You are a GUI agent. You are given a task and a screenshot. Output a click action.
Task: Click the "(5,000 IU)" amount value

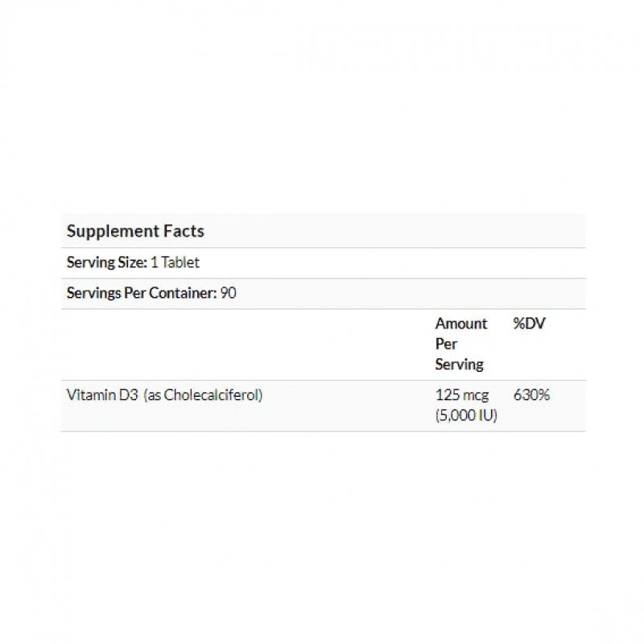click(x=466, y=416)
